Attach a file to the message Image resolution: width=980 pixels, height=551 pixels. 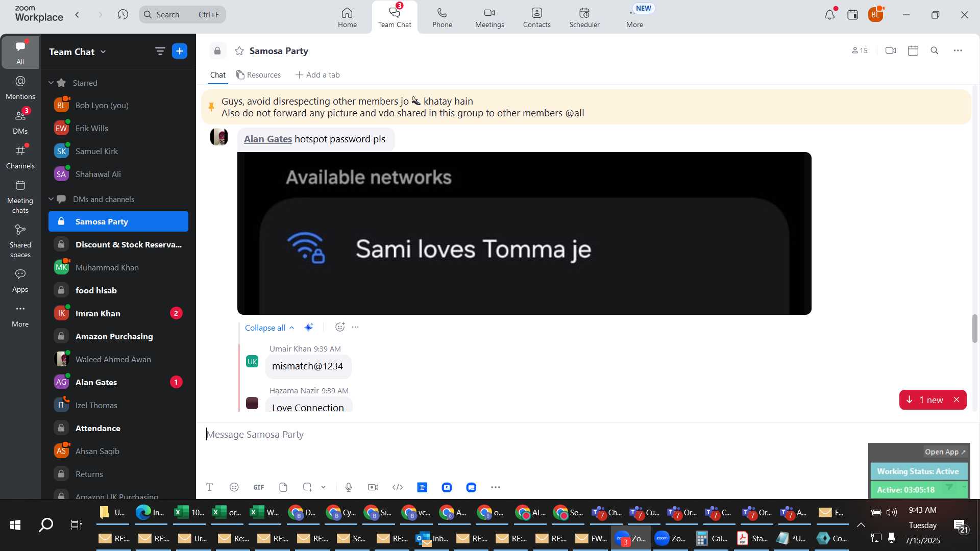coord(283,487)
